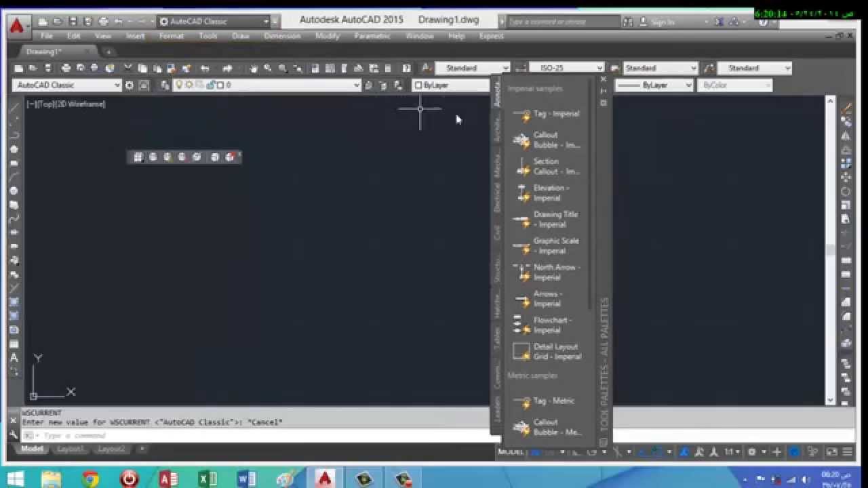Toggle layer 0 lock icon
The height and width of the screenshot is (488, 868).
pos(211,85)
